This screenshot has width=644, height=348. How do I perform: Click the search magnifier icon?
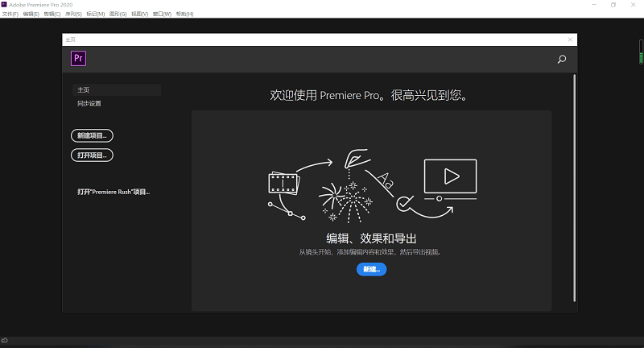561,59
